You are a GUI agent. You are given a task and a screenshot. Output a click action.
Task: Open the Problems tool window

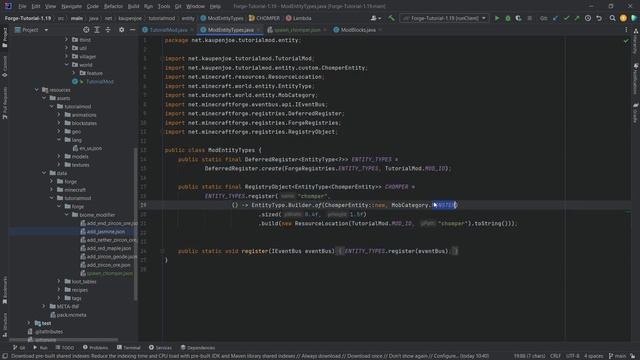[x=96, y=348]
